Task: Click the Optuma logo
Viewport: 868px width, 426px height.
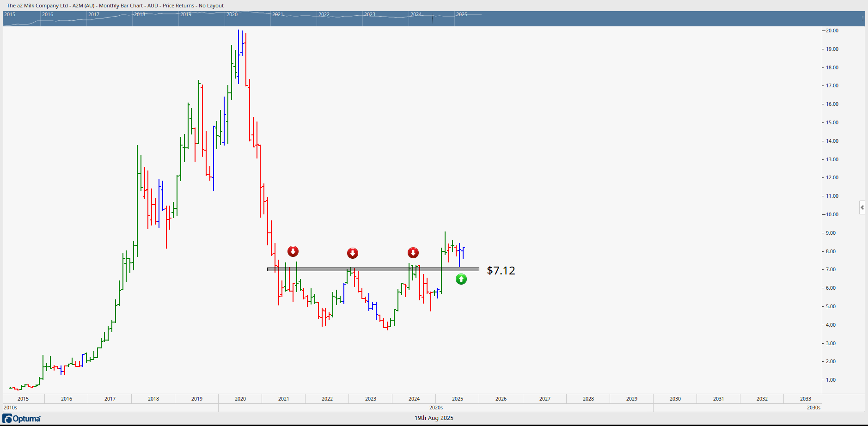Action: click(22, 419)
